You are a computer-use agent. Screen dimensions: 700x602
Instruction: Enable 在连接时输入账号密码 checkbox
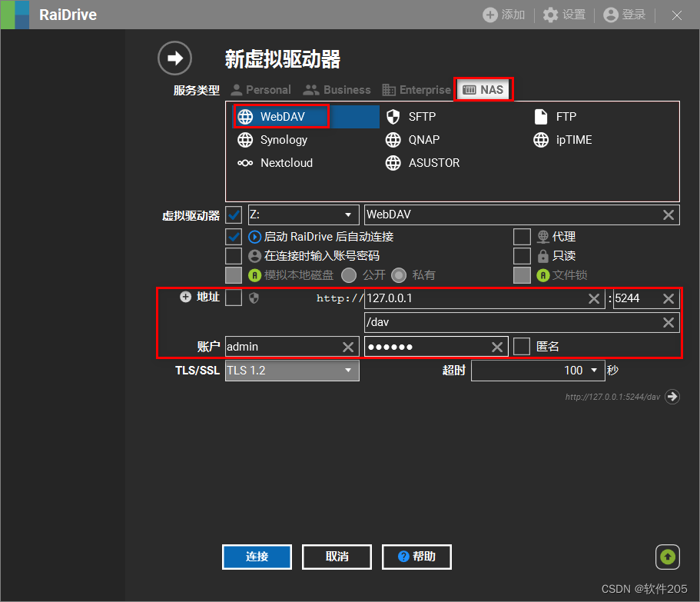pyautogui.click(x=234, y=256)
